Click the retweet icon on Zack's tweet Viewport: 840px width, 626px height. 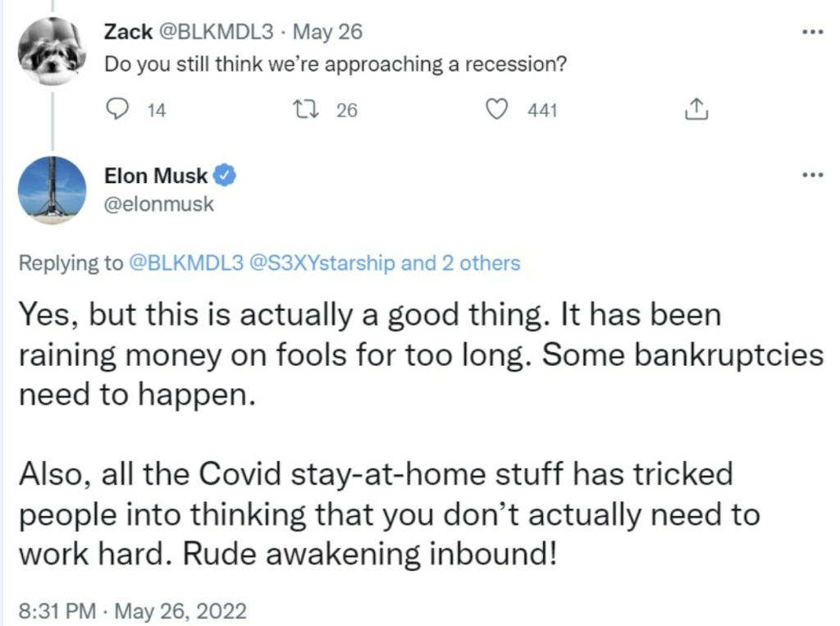[307, 110]
